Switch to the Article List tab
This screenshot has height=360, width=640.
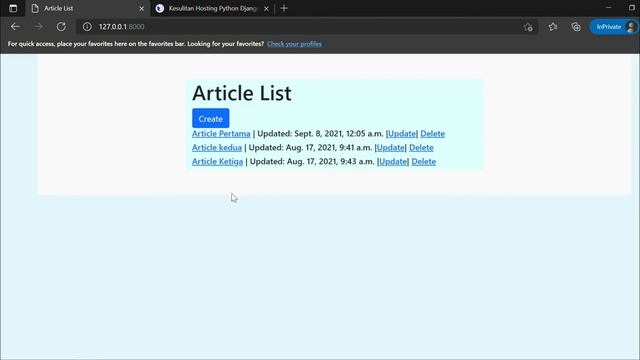click(x=87, y=8)
